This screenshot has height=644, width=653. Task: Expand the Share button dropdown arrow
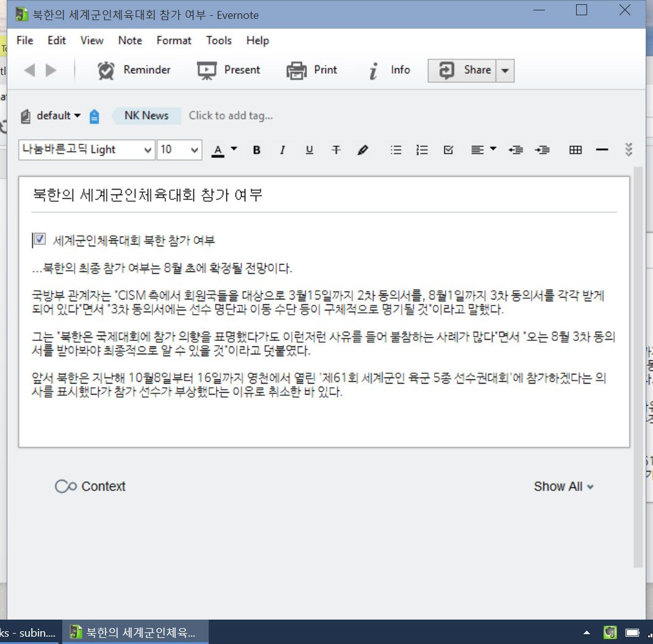[x=505, y=71]
